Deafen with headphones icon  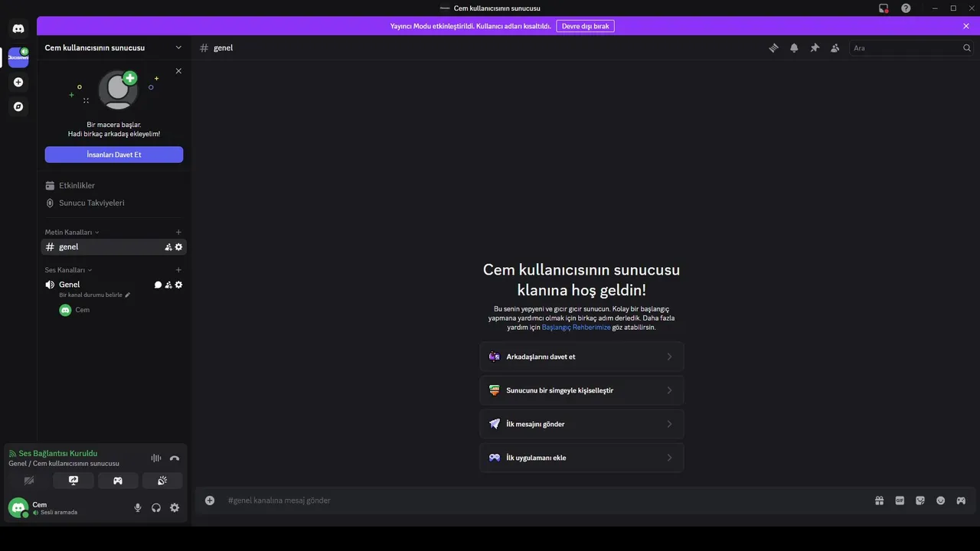point(156,507)
